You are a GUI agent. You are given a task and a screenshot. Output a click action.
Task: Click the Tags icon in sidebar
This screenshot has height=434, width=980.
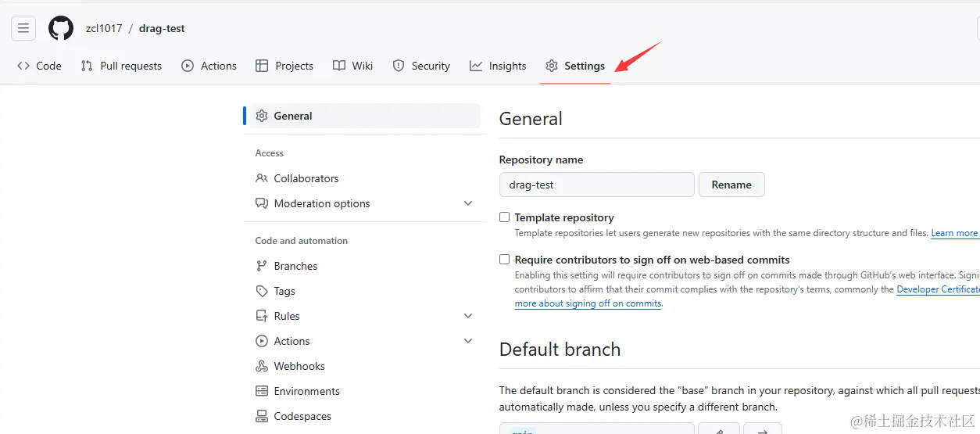pyautogui.click(x=262, y=291)
